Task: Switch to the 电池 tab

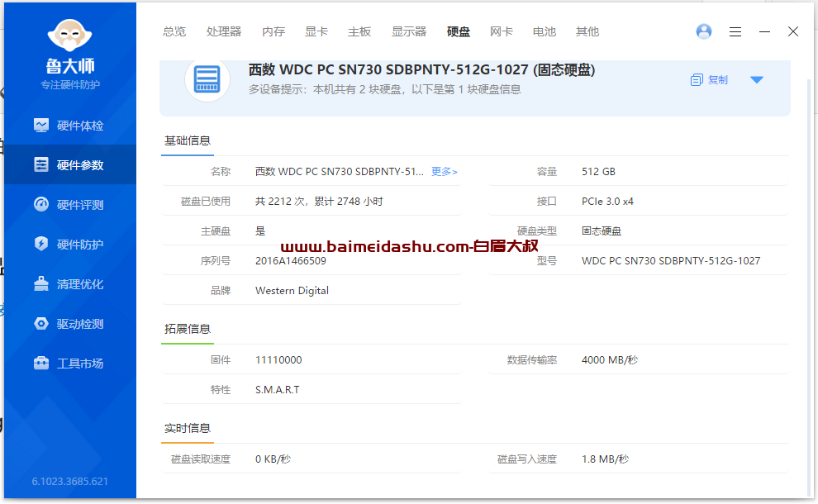Action: click(545, 32)
